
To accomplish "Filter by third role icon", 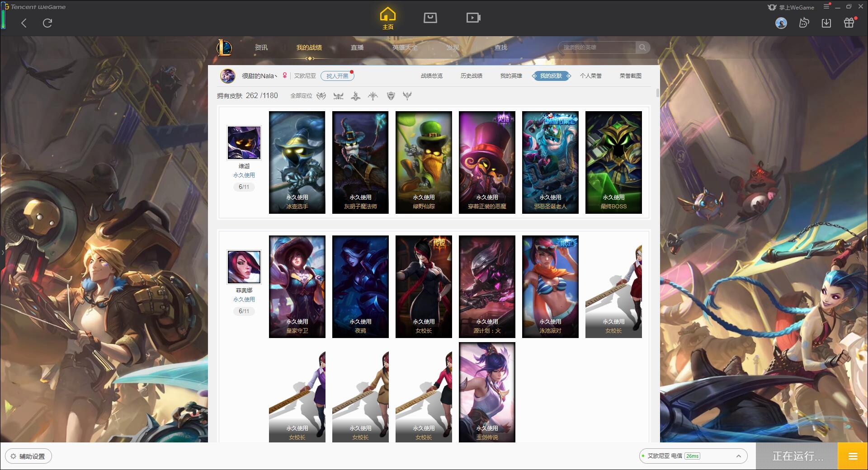I will (x=356, y=96).
